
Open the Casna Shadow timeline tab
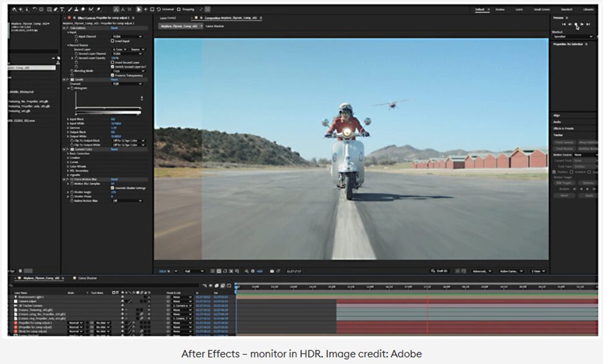coord(88,278)
